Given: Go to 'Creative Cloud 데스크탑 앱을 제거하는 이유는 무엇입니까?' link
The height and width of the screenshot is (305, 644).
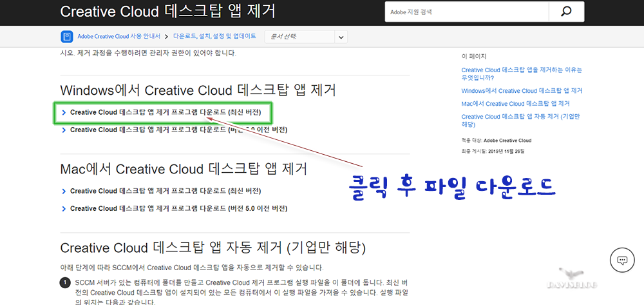Looking at the screenshot, I should (x=522, y=74).
